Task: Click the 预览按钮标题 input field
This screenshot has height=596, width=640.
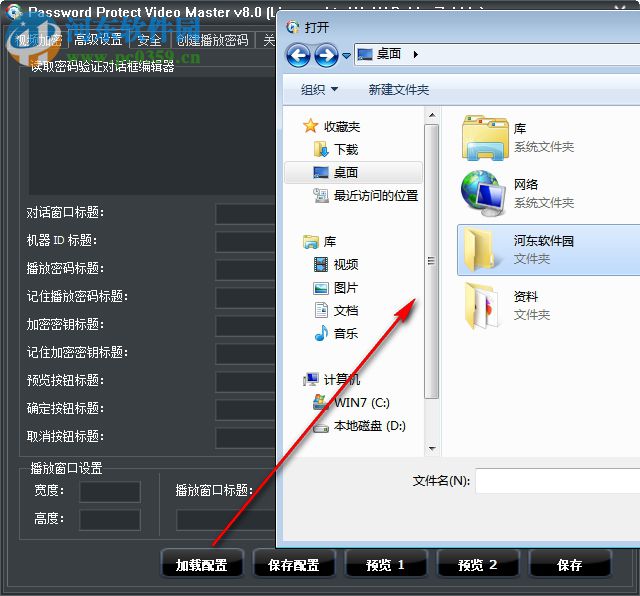Action: pos(246,382)
